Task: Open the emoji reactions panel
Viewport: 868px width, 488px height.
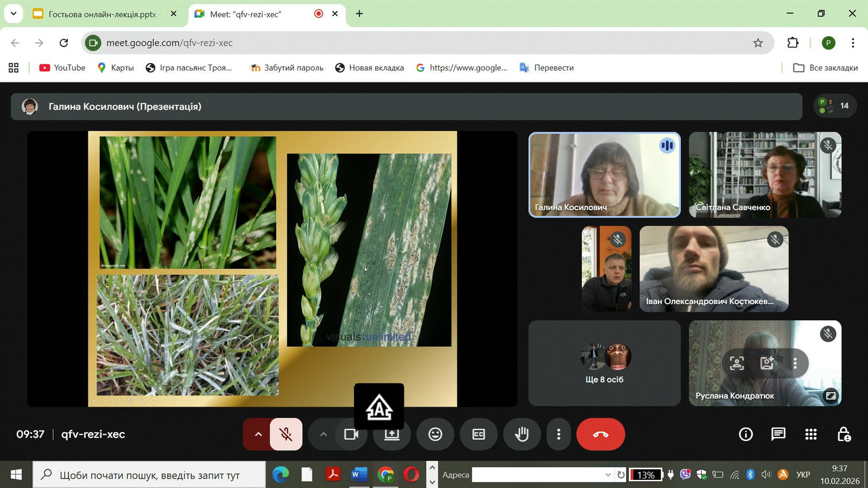Action: pyautogui.click(x=435, y=435)
